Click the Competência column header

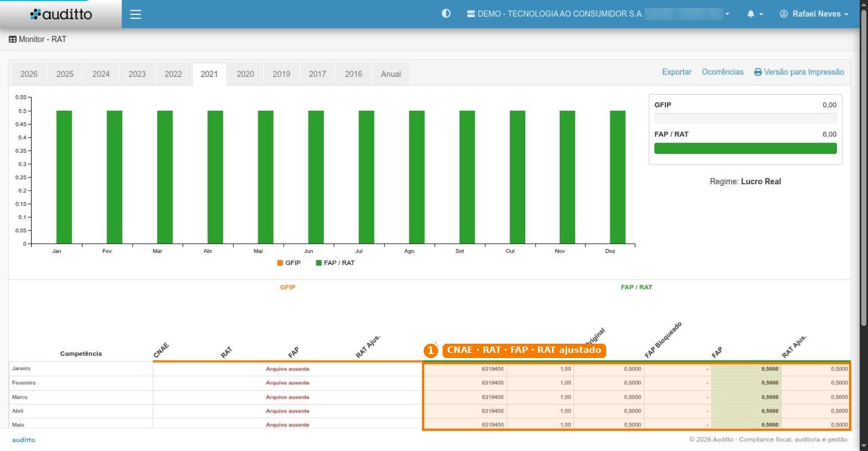pos(81,353)
